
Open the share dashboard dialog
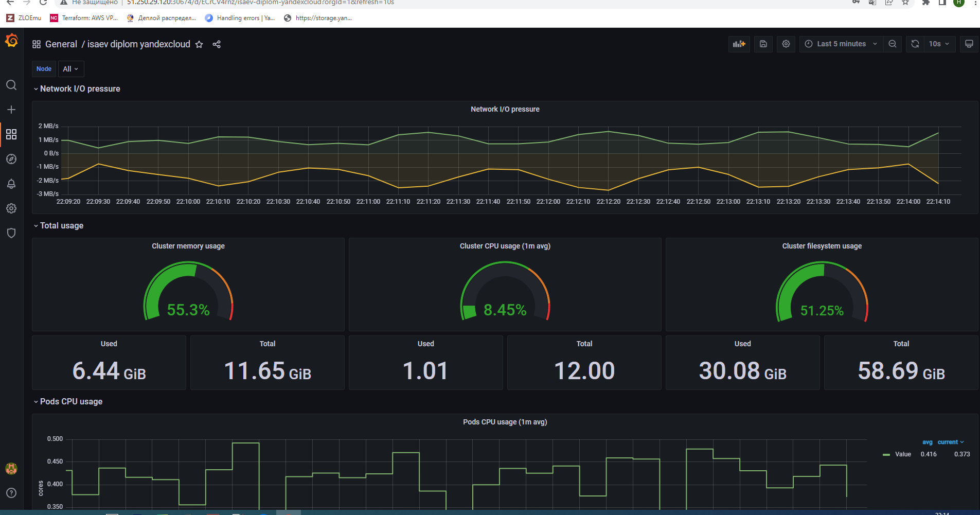tap(216, 44)
